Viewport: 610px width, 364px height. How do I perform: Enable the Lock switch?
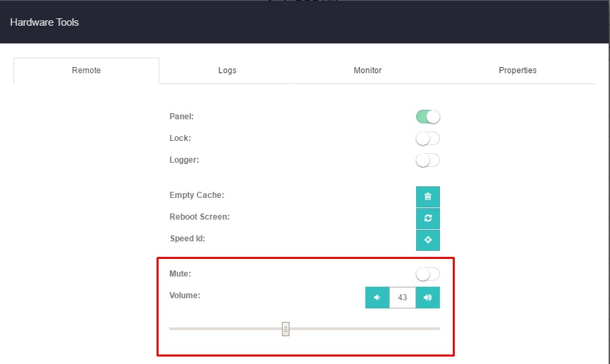pyautogui.click(x=428, y=138)
